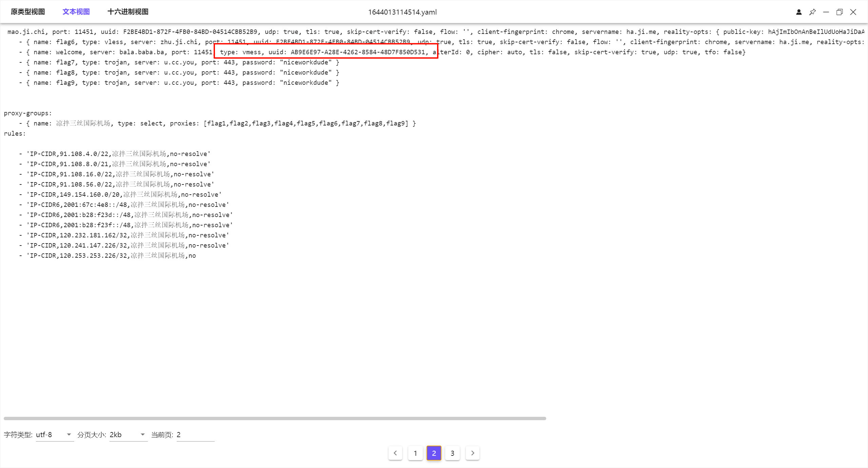Click the 当前页 page number field

pyautogui.click(x=195, y=435)
